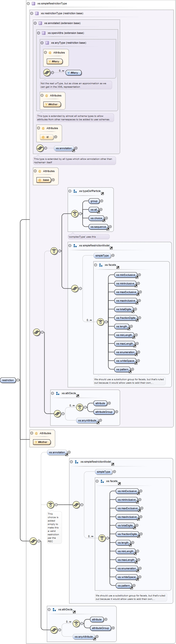Collapse the xs:anyType restriction base

point(42,43)
